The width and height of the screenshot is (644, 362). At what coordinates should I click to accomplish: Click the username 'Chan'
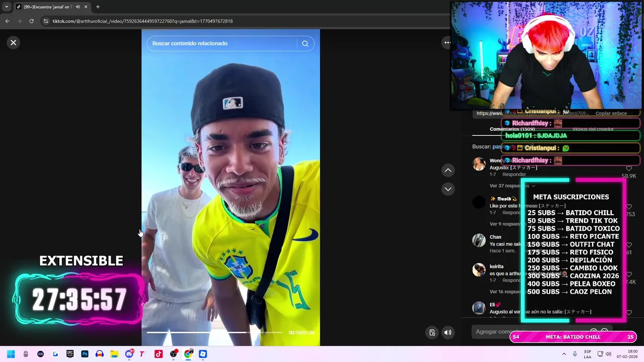496,237
